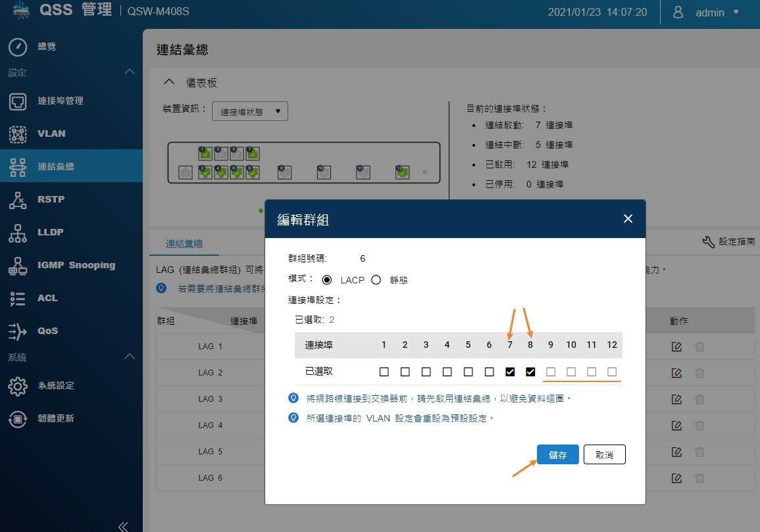Open the 連接埠狀態 device info dropdown
The image size is (760, 532).
coord(250,112)
